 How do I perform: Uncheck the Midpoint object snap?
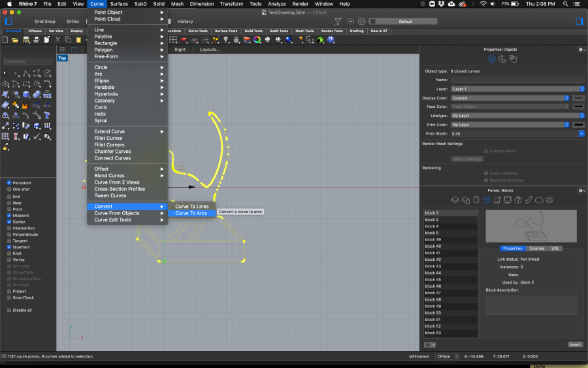[9, 215]
